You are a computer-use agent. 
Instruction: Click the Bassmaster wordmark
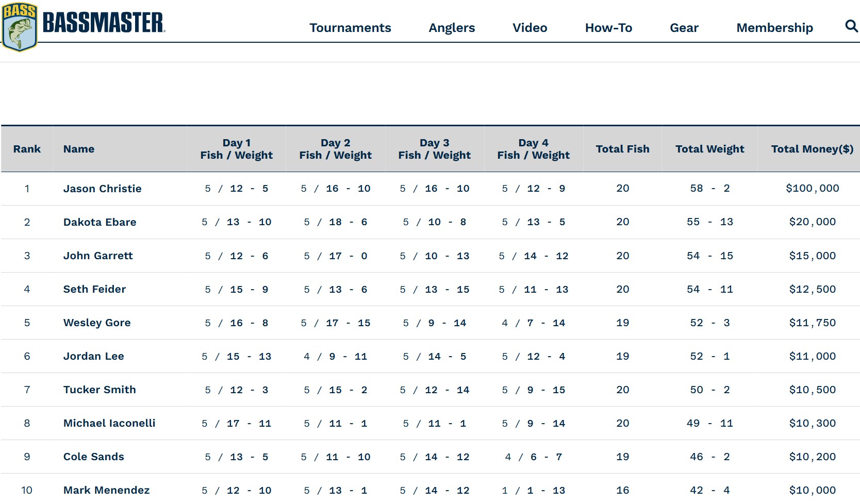(104, 23)
